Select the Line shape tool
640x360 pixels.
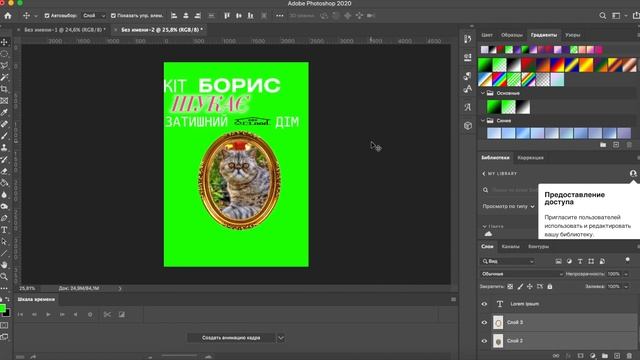4,253
